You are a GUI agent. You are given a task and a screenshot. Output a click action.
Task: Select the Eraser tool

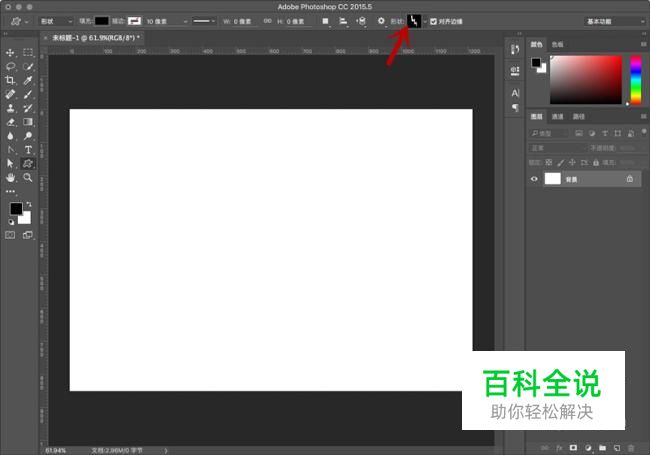click(11, 122)
